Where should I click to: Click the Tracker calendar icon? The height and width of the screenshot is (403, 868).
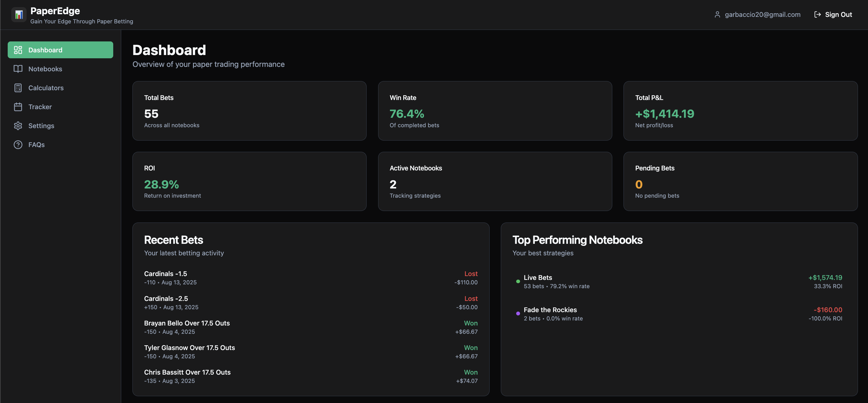(x=18, y=107)
